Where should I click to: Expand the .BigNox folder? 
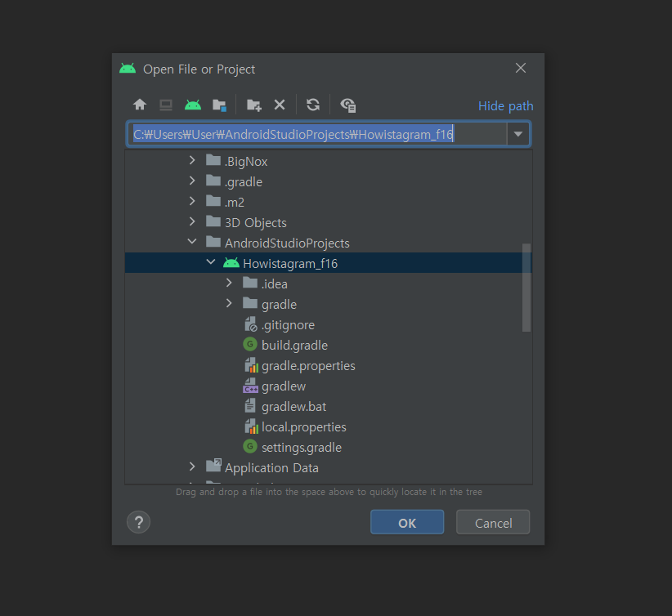point(192,160)
